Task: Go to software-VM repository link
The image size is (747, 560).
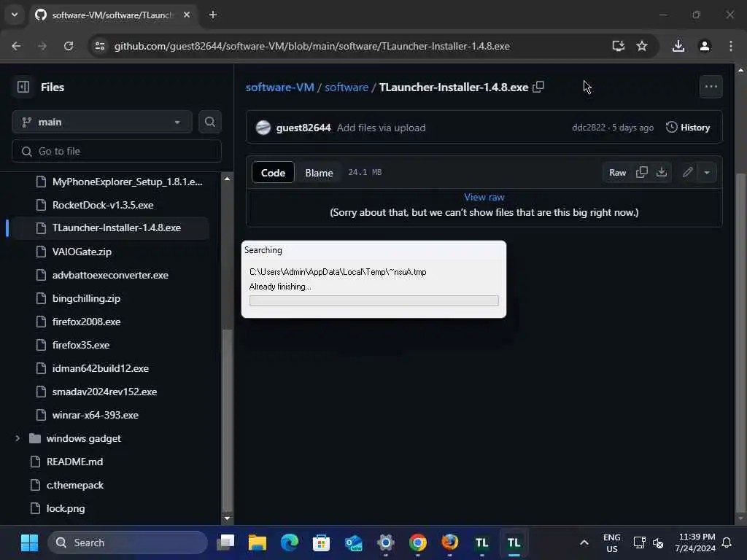Action: pos(279,87)
